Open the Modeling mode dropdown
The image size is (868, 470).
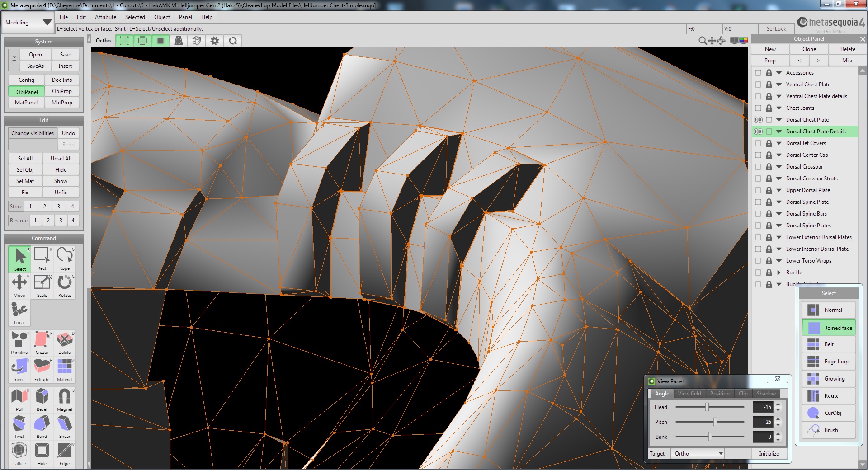click(28, 23)
